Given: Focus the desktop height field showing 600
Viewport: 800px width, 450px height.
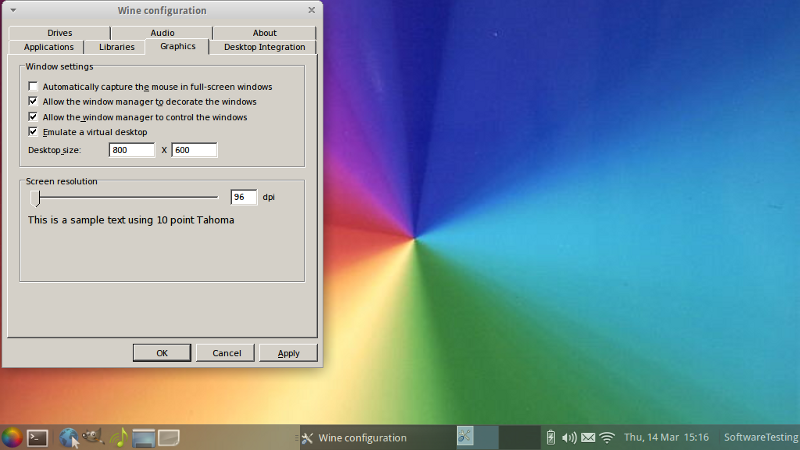Looking at the screenshot, I should [x=194, y=150].
